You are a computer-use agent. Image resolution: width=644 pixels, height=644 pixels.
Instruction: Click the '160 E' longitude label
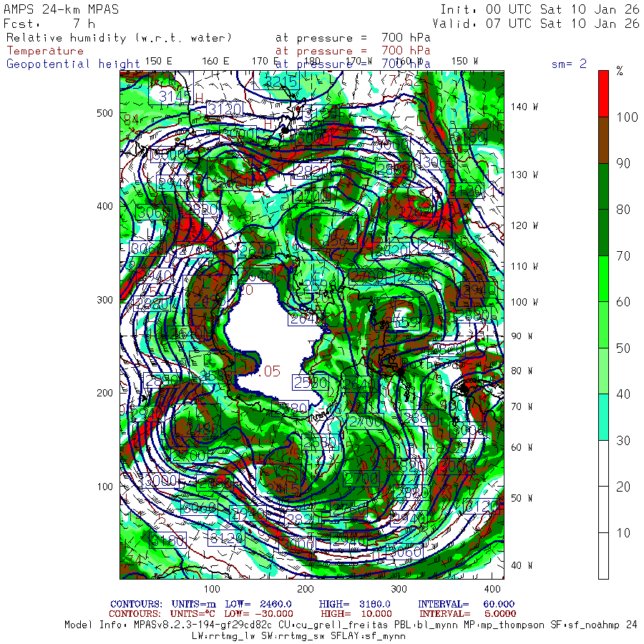(x=215, y=62)
